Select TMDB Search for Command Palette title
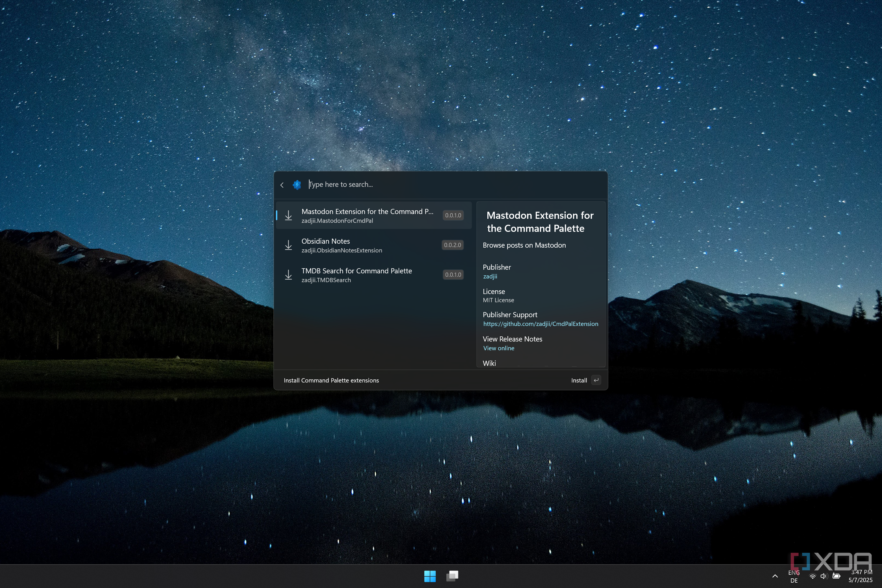 coord(357,271)
